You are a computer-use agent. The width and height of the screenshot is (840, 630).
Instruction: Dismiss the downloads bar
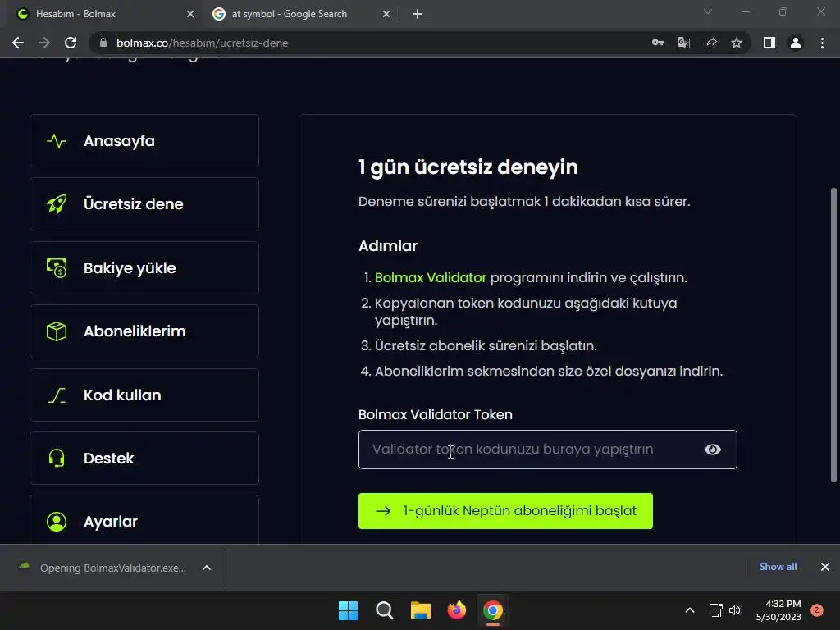click(825, 567)
